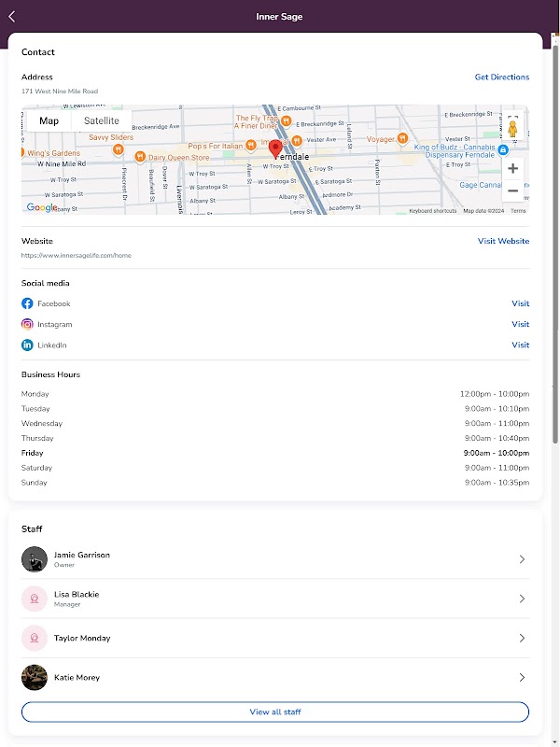Click the Pop's For Italian marker
The width and height of the screenshot is (560, 747).
click(250, 146)
